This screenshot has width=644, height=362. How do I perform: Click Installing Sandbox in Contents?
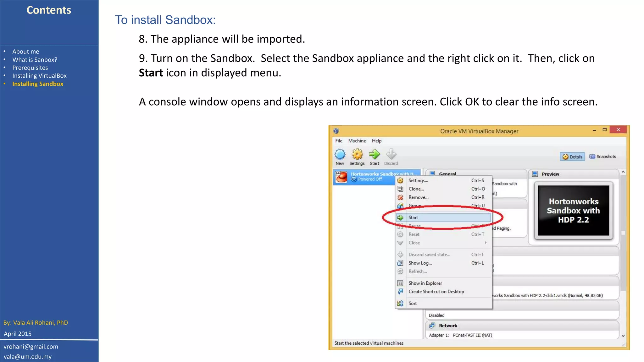[x=38, y=84]
